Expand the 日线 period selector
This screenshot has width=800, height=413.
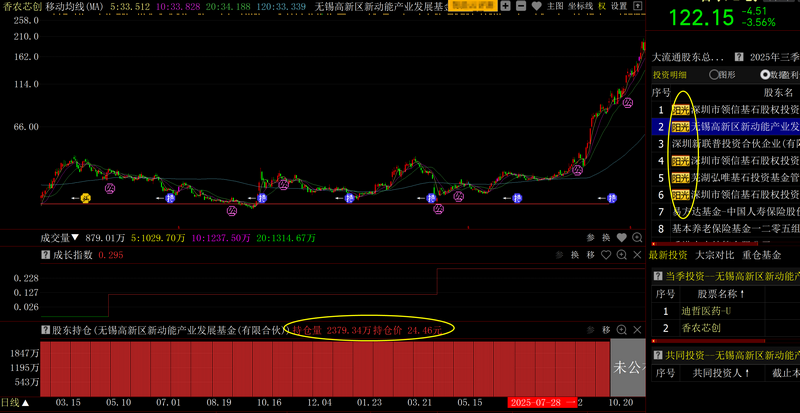(14, 403)
